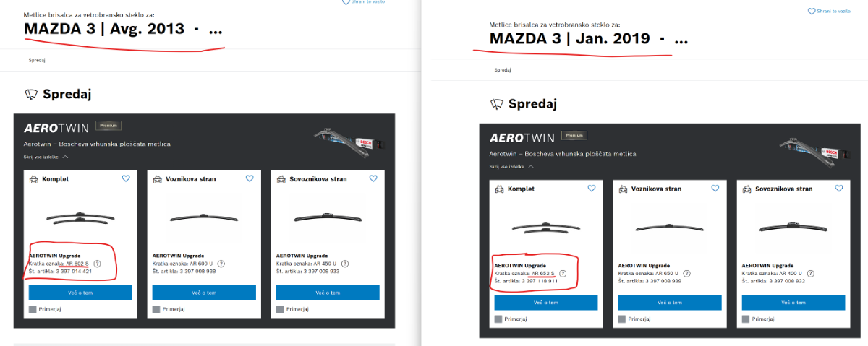
Task: Click "Več o tem" for AR 602 S
Action: point(80,293)
